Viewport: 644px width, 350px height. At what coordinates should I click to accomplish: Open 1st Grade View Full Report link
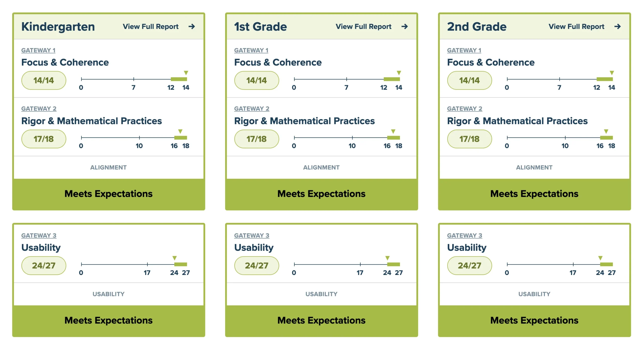[363, 26]
